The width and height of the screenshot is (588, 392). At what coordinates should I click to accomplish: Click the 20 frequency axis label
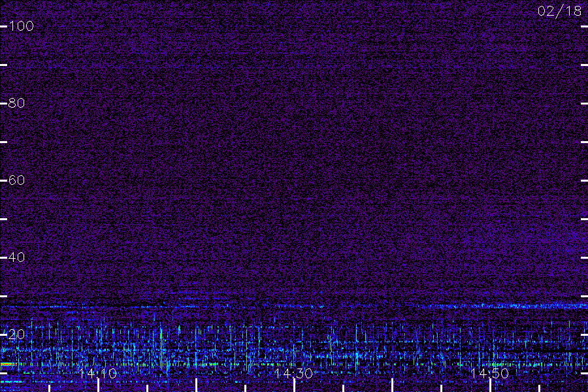point(16,335)
